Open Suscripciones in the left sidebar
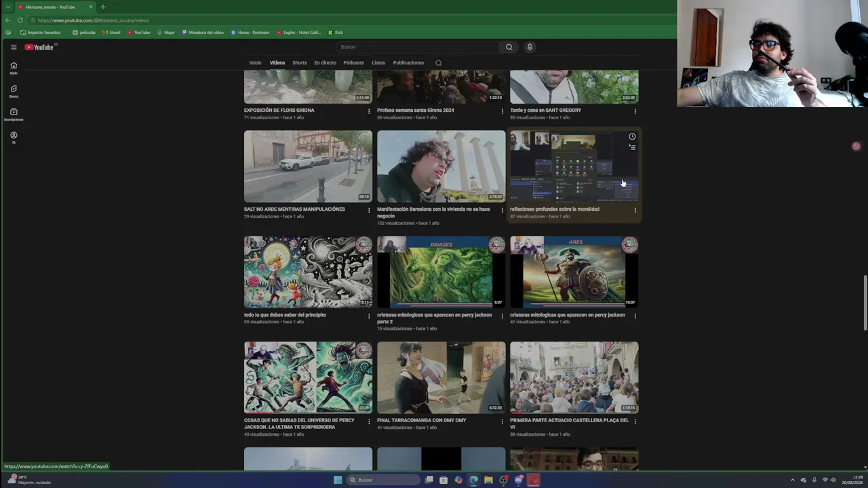 tap(14, 114)
